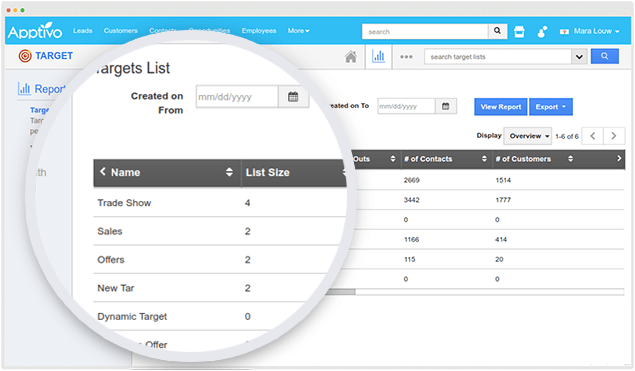635x371 pixels.
Task: Open the user notifications icon in header
Action: coord(542,32)
